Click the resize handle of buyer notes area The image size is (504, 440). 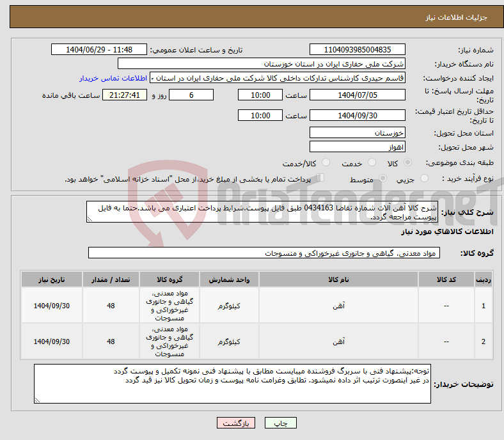[x=37, y=400]
